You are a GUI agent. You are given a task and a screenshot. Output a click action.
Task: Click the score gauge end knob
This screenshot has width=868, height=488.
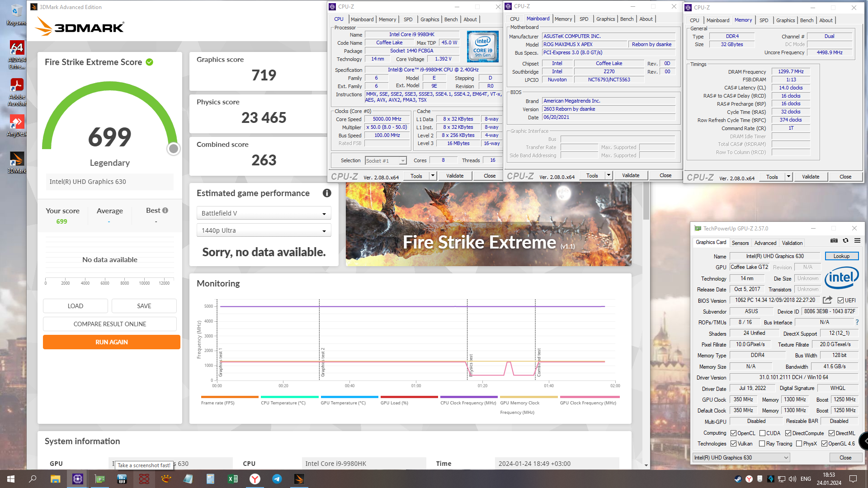tap(174, 149)
